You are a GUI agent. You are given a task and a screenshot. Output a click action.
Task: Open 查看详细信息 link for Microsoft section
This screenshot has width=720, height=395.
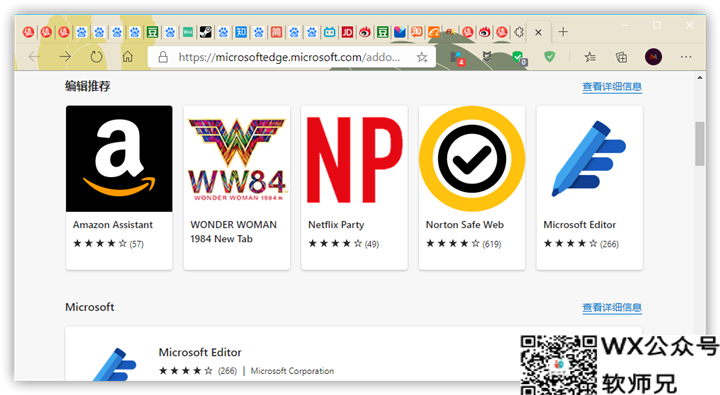coord(612,307)
